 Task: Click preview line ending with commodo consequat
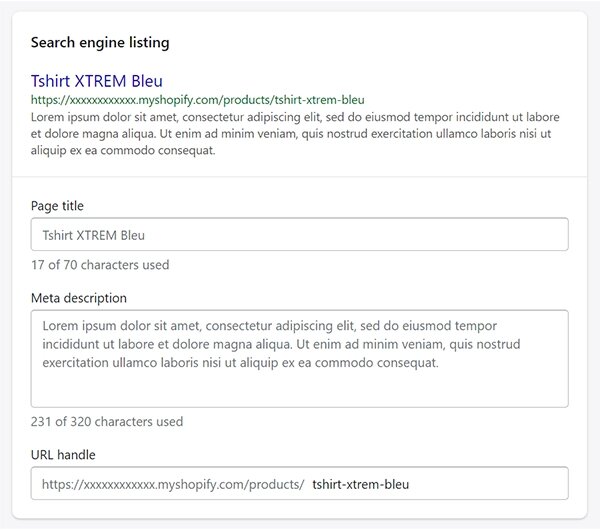coord(123,150)
